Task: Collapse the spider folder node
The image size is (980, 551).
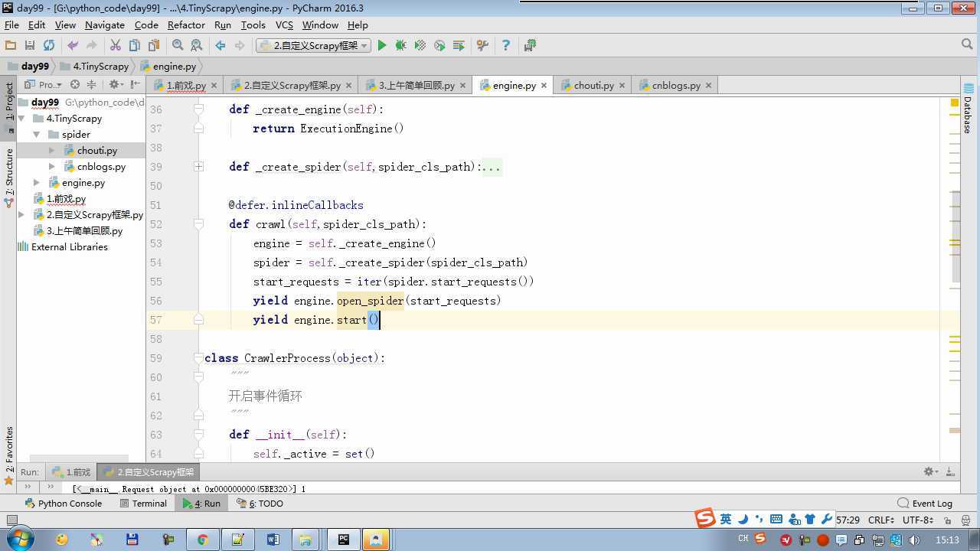Action: pyautogui.click(x=36, y=135)
